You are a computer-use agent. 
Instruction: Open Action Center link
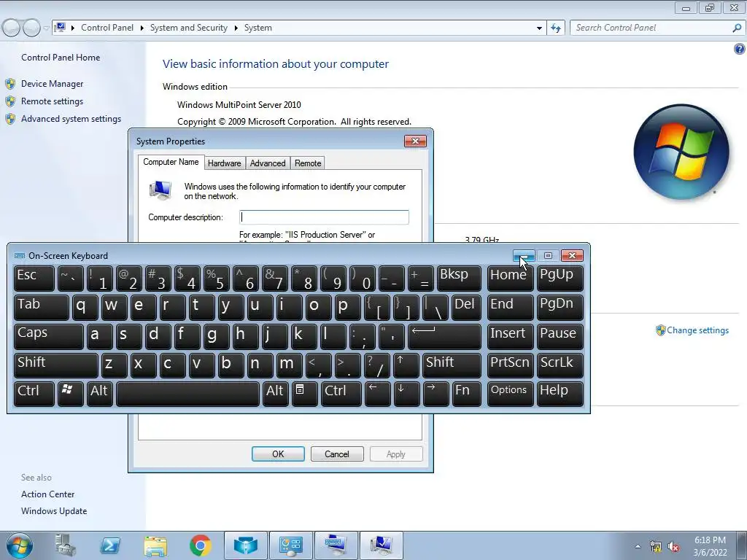tap(47, 494)
